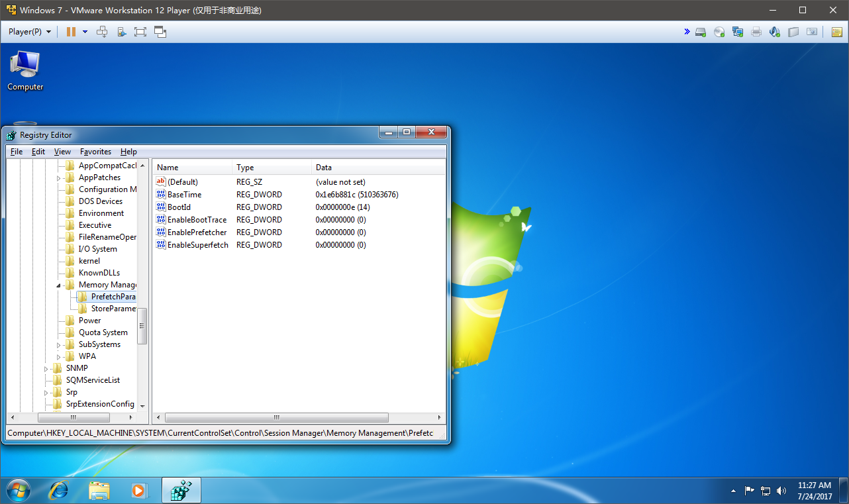The image size is (849, 504).
Task: Select the I/O System key
Action: pos(97,249)
